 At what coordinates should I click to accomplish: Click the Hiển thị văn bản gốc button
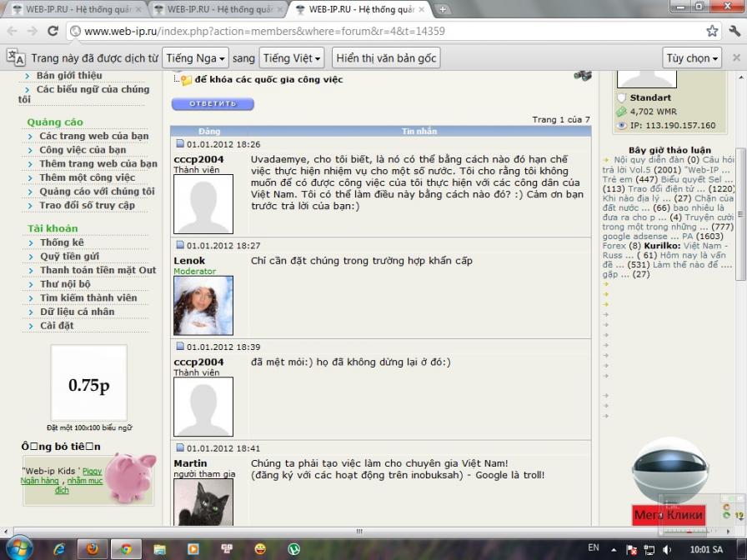pyautogui.click(x=386, y=58)
